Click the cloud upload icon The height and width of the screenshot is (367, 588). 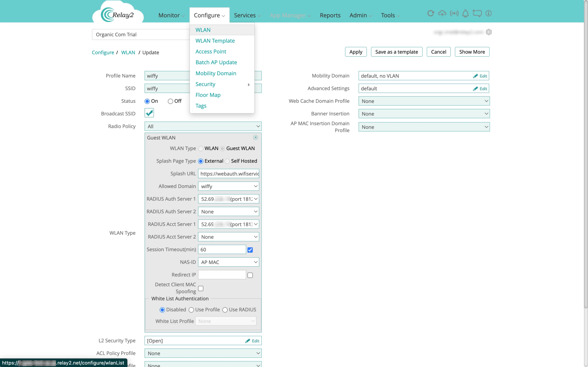click(442, 13)
